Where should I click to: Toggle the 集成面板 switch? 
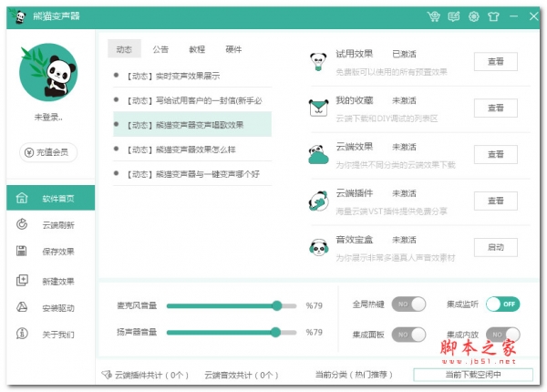coord(408,335)
